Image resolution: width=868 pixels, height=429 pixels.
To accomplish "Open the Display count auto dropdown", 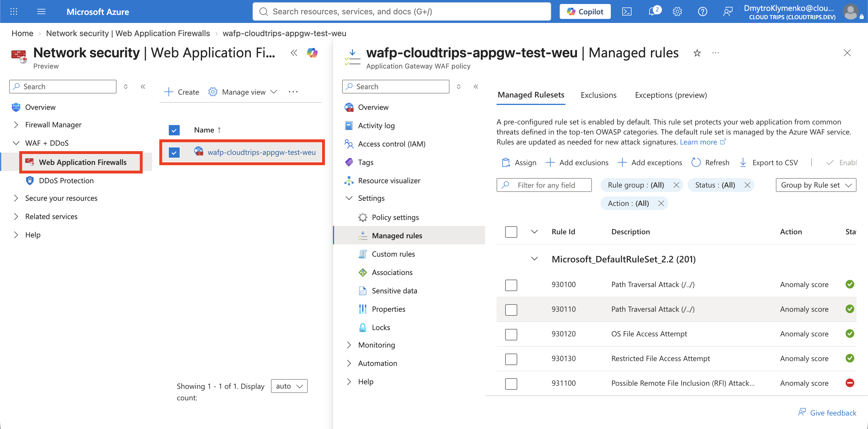I will pos(289,386).
